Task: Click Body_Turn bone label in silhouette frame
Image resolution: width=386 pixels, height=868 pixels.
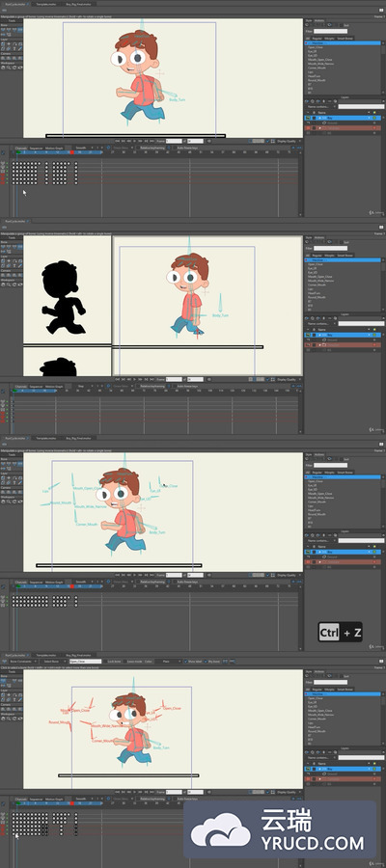Action: click(220, 315)
